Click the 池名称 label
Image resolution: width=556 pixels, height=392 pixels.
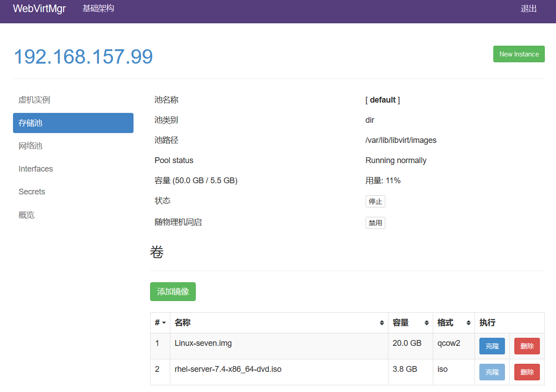pyautogui.click(x=166, y=100)
